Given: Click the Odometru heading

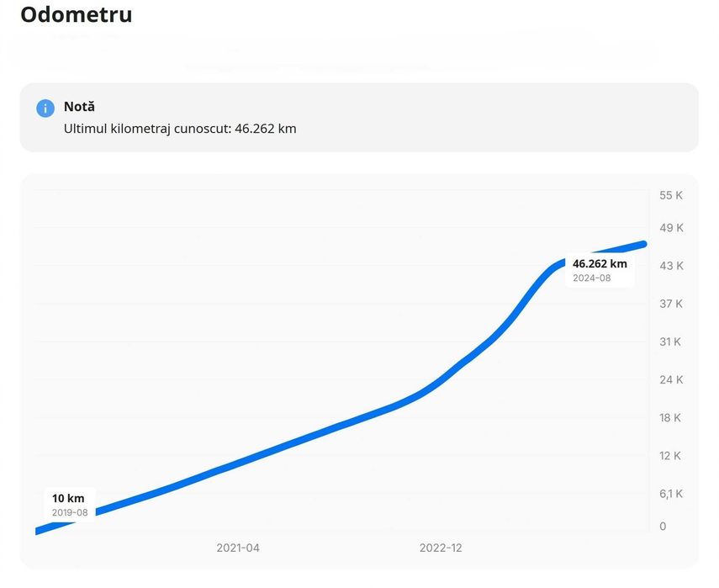Looking at the screenshot, I should click(76, 14).
